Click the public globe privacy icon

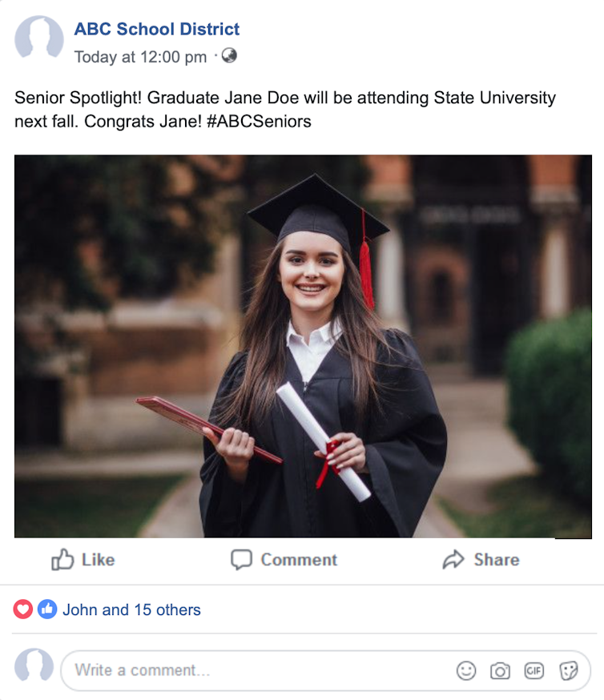coord(229,56)
